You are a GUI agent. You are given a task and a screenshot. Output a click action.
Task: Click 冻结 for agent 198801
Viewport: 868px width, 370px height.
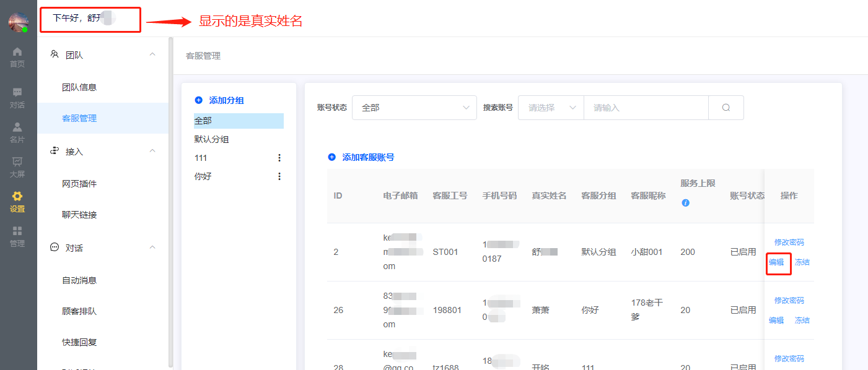click(802, 320)
